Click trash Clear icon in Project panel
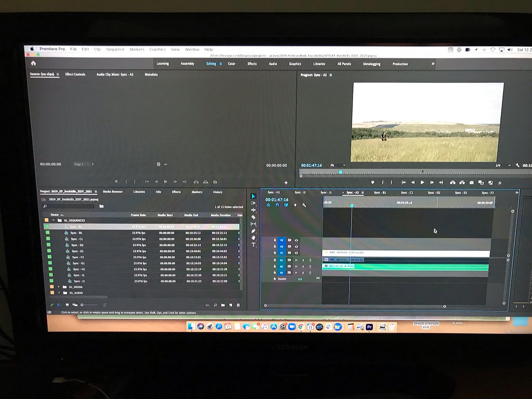Viewport: 532px width, 399px height. (238, 305)
